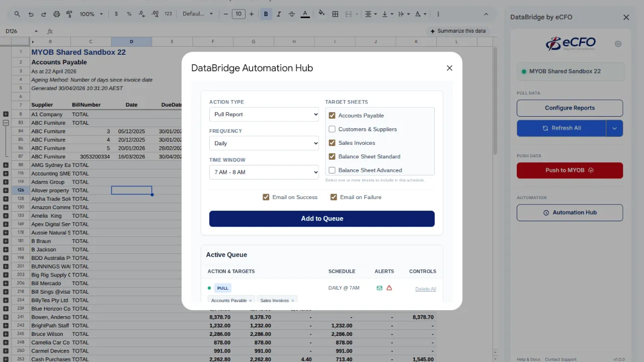
Task: Open the Time Window dropdown
Action: (264, 172)
